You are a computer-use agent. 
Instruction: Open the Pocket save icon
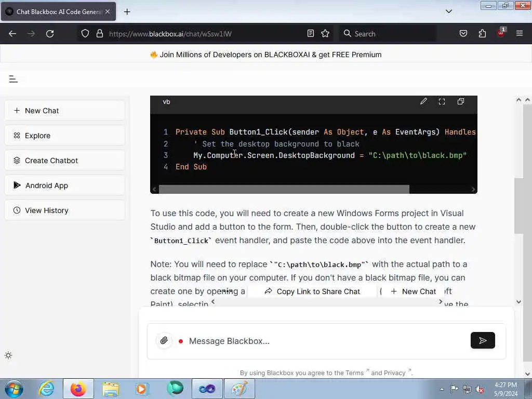(463, 33)
